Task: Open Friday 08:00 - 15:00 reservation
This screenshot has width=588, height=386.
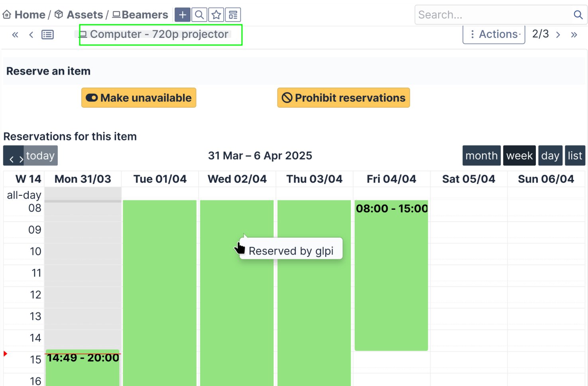Action: coord(391,275)
